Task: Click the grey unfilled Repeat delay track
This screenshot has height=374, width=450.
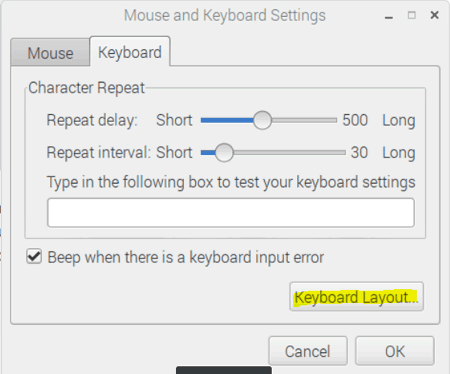Action: [304, 120]
